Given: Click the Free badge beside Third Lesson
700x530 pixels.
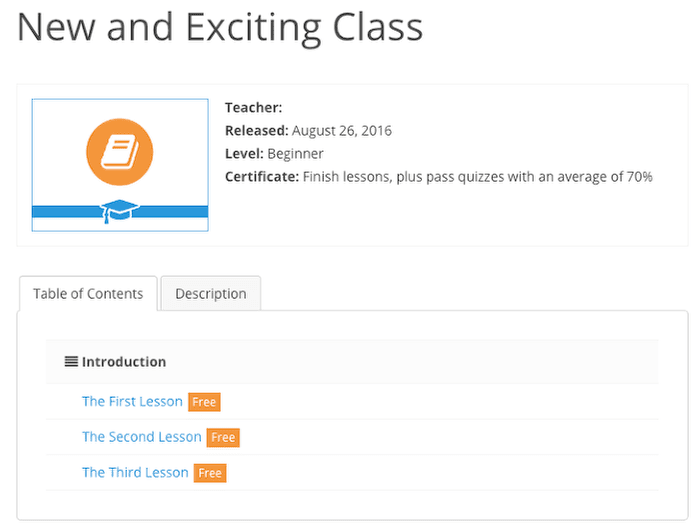Looking at the screenshot, I should click(x=210, y=473).
